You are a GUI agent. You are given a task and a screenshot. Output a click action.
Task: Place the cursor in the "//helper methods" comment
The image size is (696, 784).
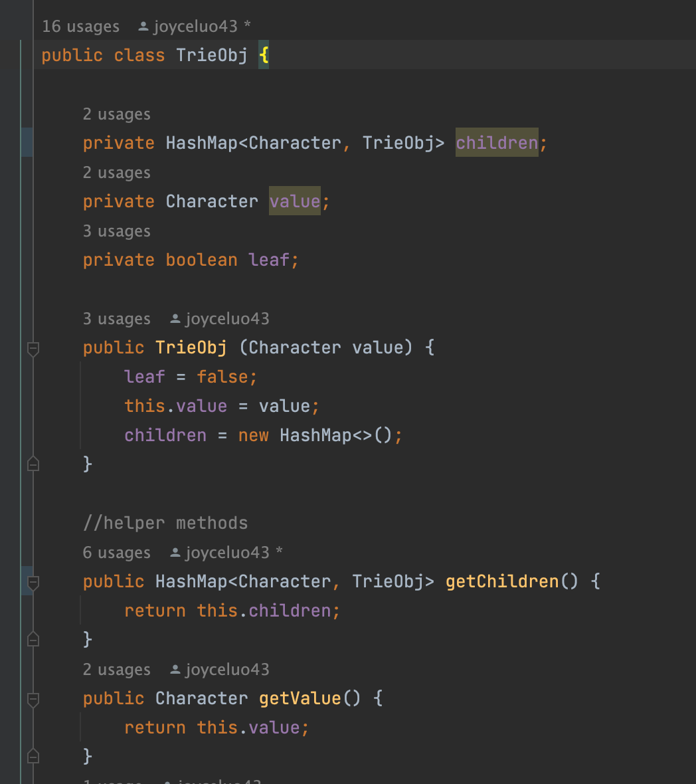click(x=165, y=523)
